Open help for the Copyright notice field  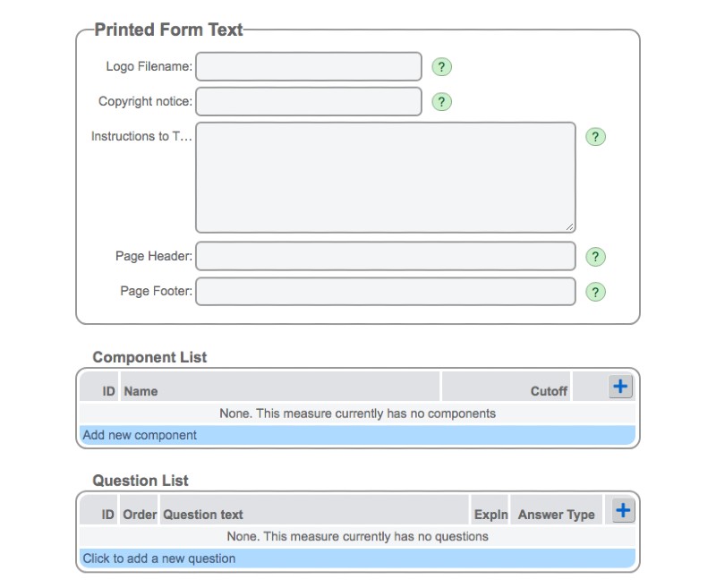(440, 101)
